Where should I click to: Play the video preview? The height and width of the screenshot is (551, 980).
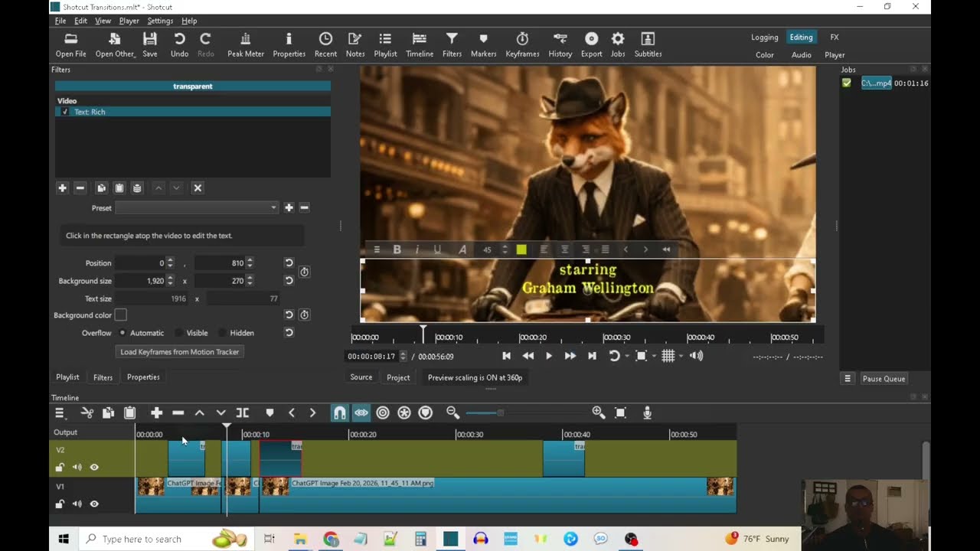click(x=548, y=356)
